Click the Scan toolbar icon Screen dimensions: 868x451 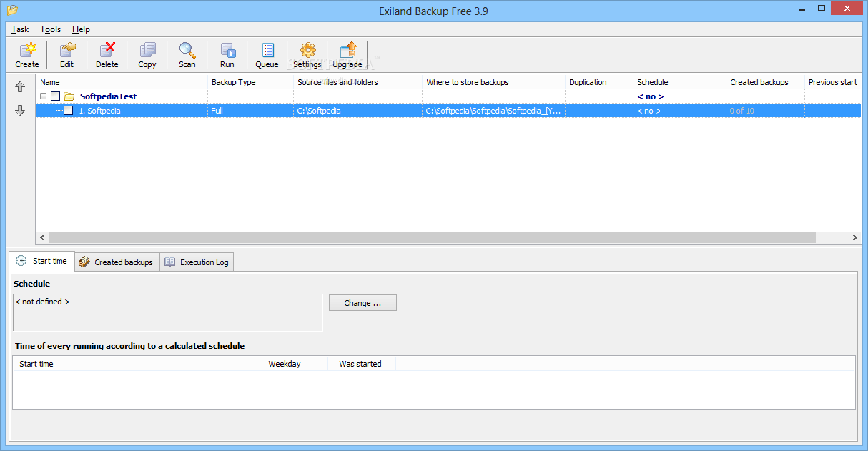pyautogui.click(x=187, y=55)
